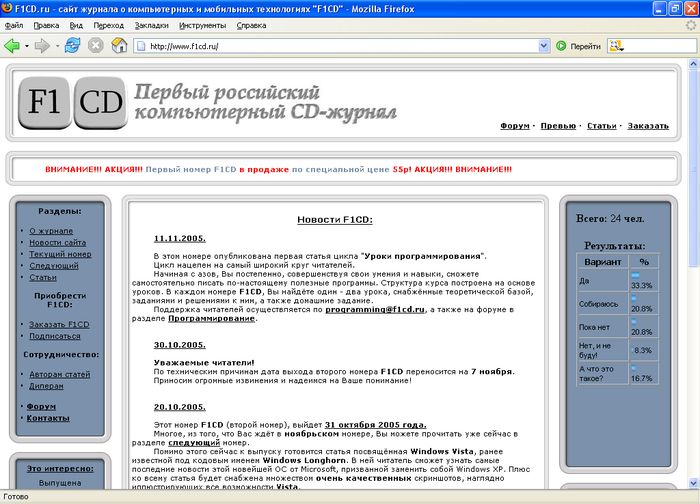Viewport: 700px width, 504px height.
Task: Click the 20.10.2005 news date
Action: pos(180,407)
